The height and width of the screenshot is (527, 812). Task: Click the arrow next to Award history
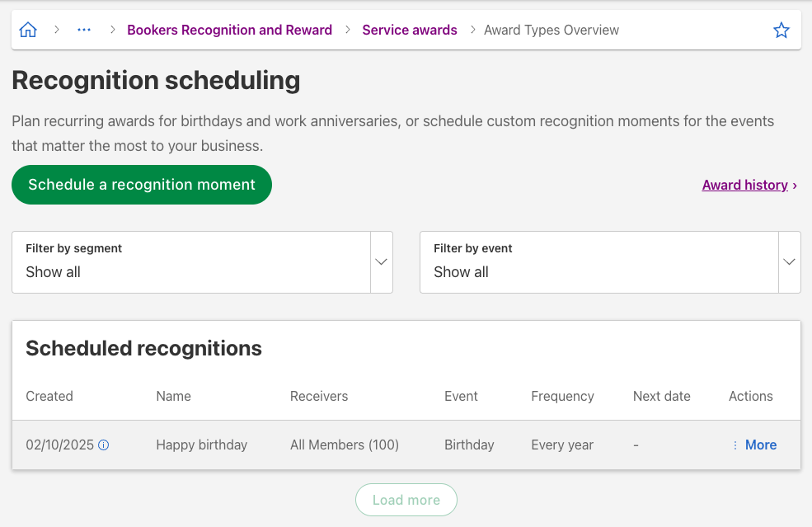(794, 185)
